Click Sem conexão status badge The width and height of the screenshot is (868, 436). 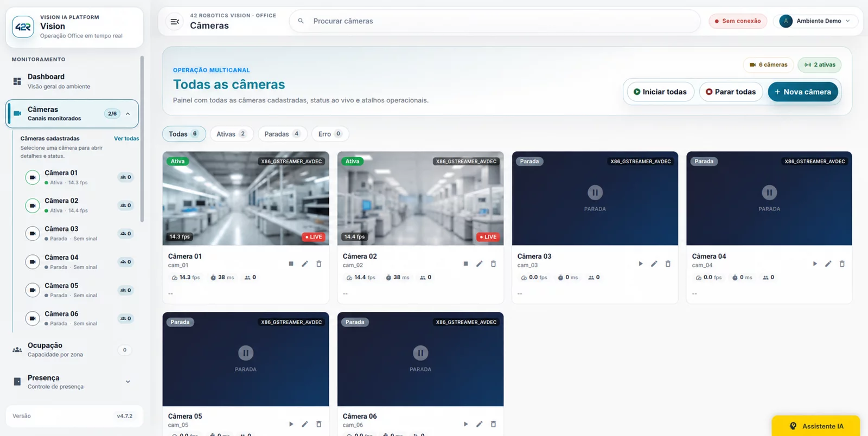[738, 21]
